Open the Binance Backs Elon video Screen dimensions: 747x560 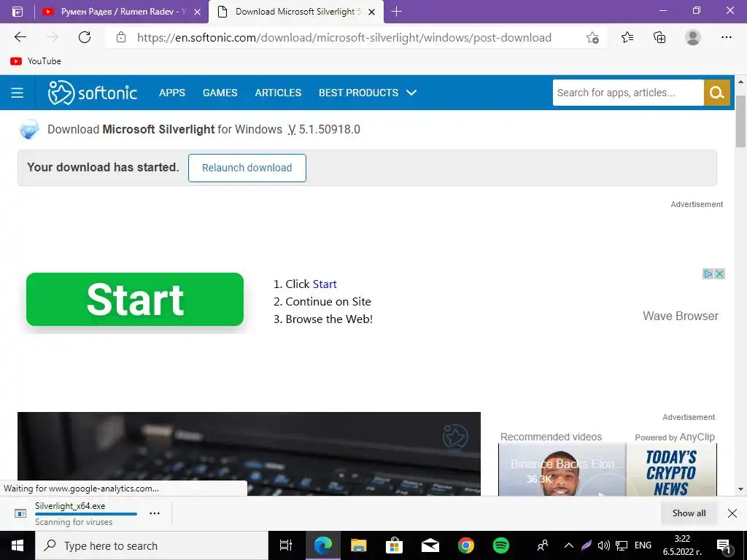click(562, 470)
